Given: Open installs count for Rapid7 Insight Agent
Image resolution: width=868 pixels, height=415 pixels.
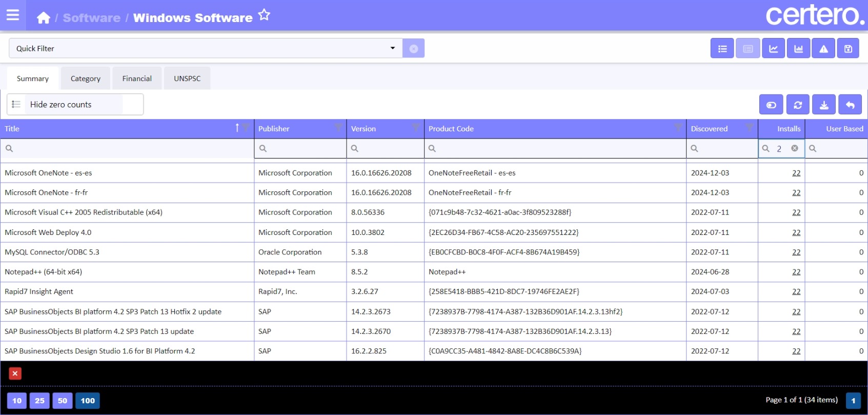Looking at the screenshot, I should 796,291.
